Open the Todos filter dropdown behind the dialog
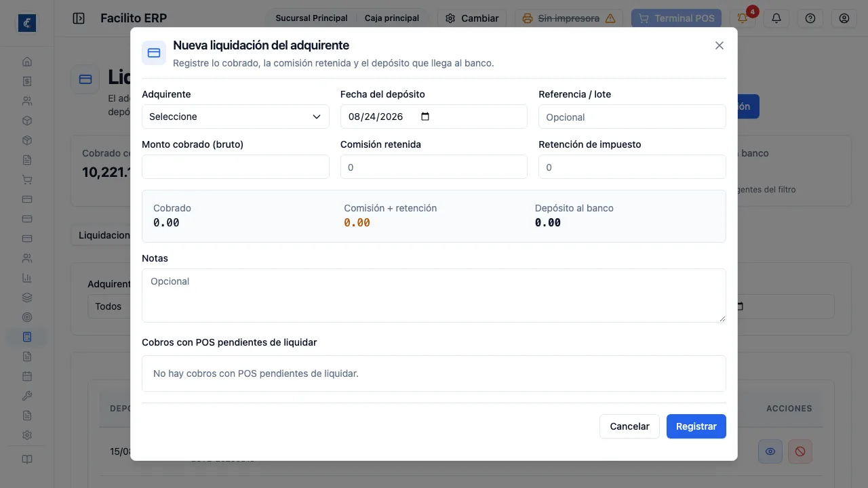Image resolution: width=868 pixels, height=488 pixels. pos(108,306)
